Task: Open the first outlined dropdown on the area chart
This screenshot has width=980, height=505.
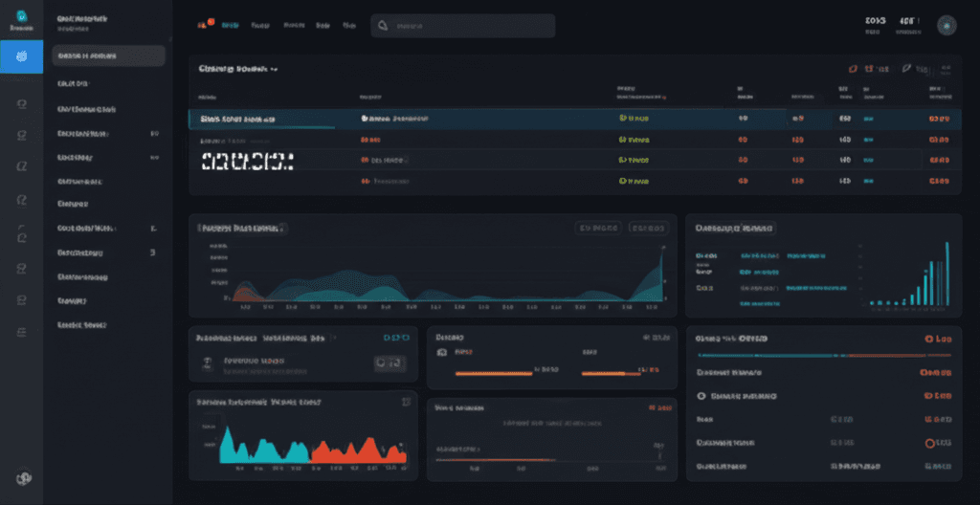Action: (598, 228)
